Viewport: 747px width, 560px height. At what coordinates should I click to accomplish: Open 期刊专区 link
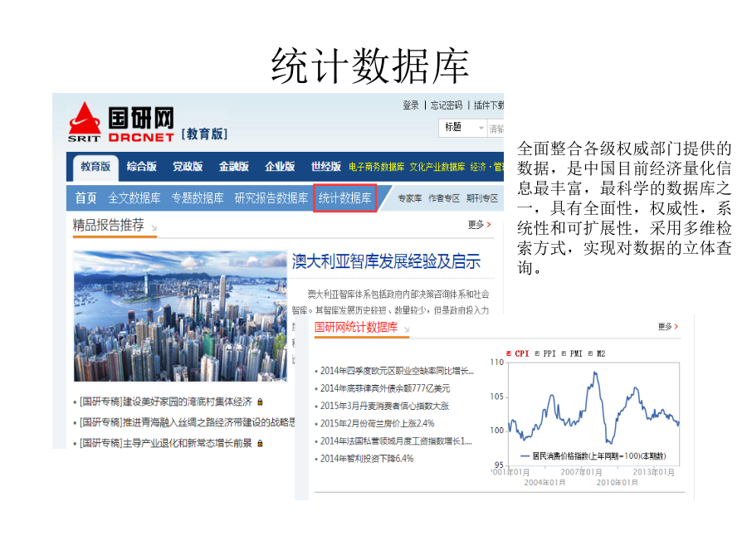(x=482, y=198)
